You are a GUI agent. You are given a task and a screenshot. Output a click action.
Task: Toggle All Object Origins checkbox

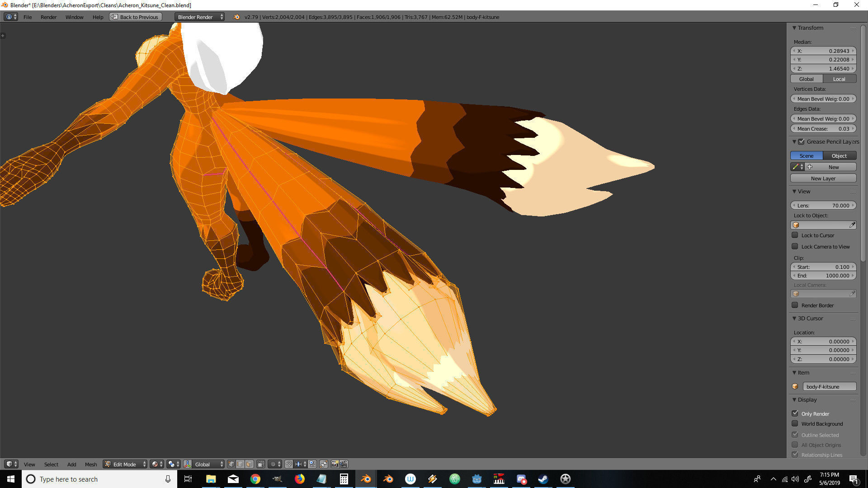point(795,445)
